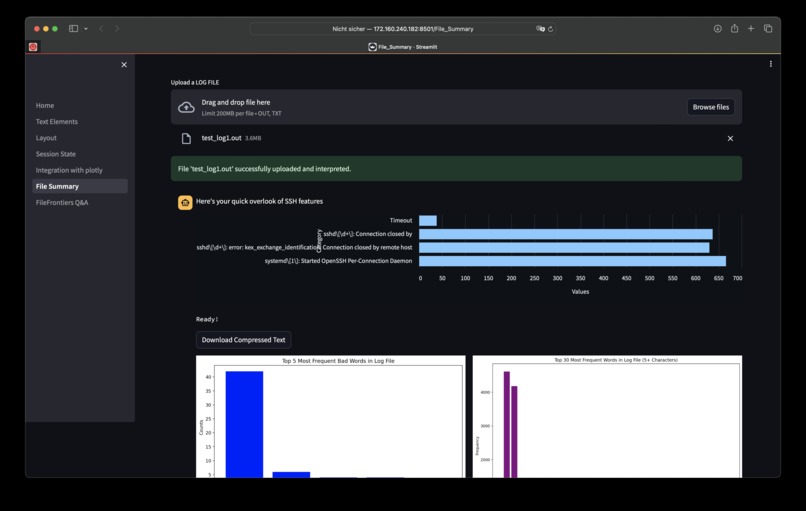Click the cloud upload icon
Viewport: 806px width, 511px height.
click(x=186, y=107)
